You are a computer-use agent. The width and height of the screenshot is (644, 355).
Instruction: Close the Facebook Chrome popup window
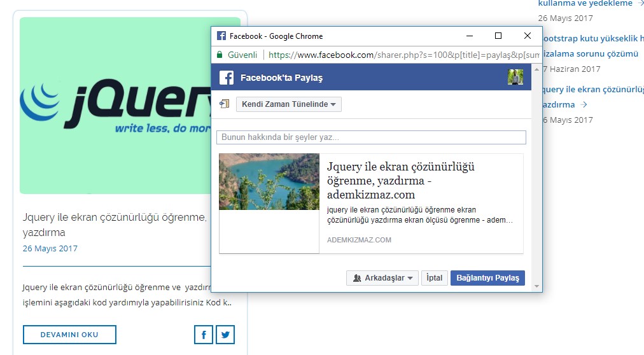tap(528, 36)
